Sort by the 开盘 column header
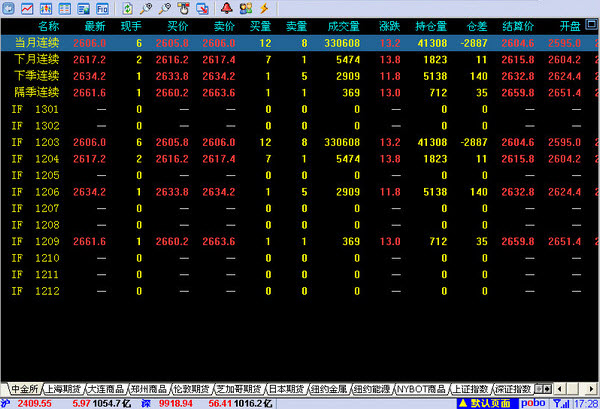 (x=570, y=26)
